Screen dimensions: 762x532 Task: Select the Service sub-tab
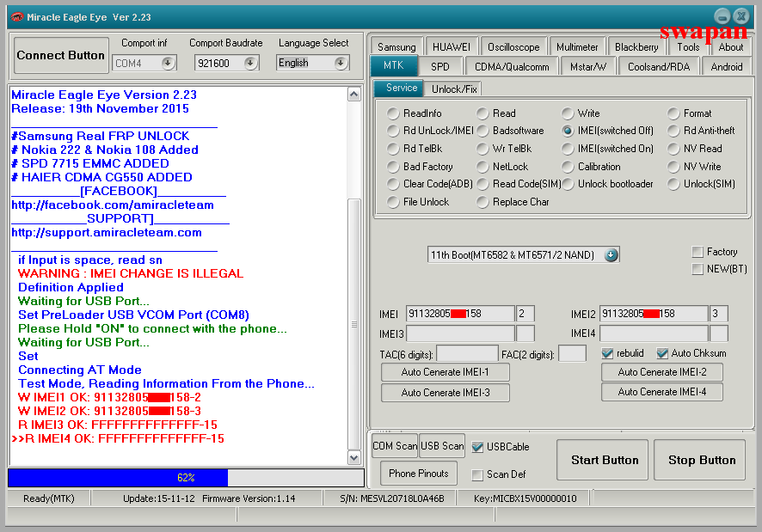pos(399,88)
